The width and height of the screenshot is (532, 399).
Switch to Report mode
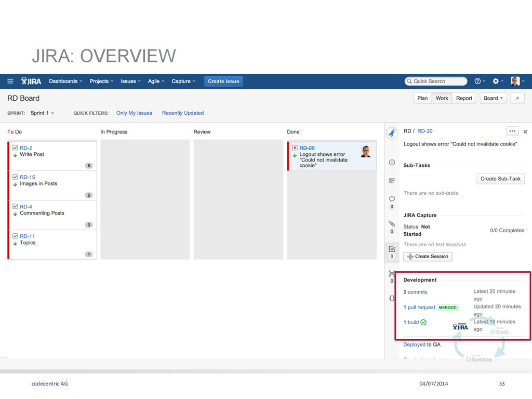click(x=464, y=98)
